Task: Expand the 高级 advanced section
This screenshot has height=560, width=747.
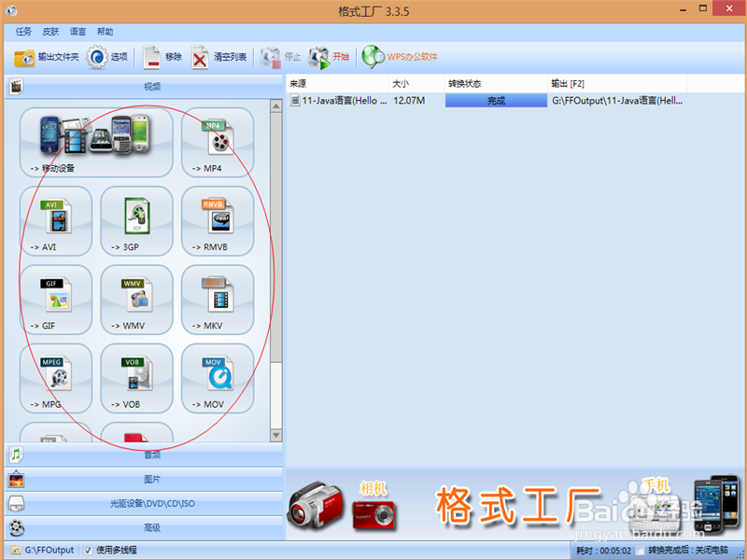Action: coord(144,527)
